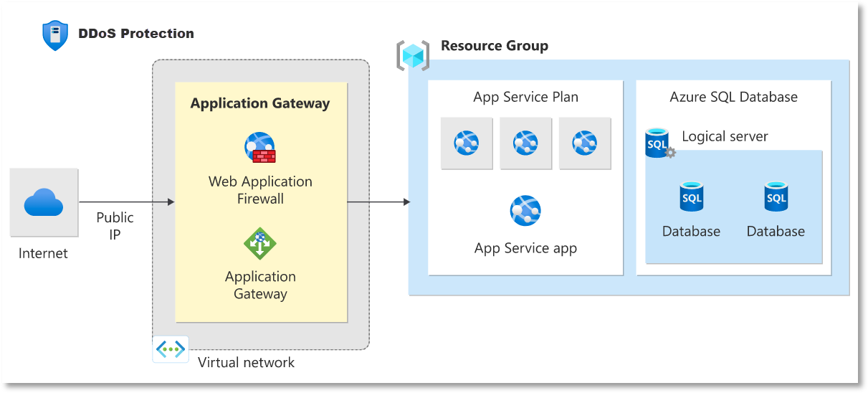Click the Web Application Firewall icon
The height and width of the screenshot is (393, 868).
259,148
